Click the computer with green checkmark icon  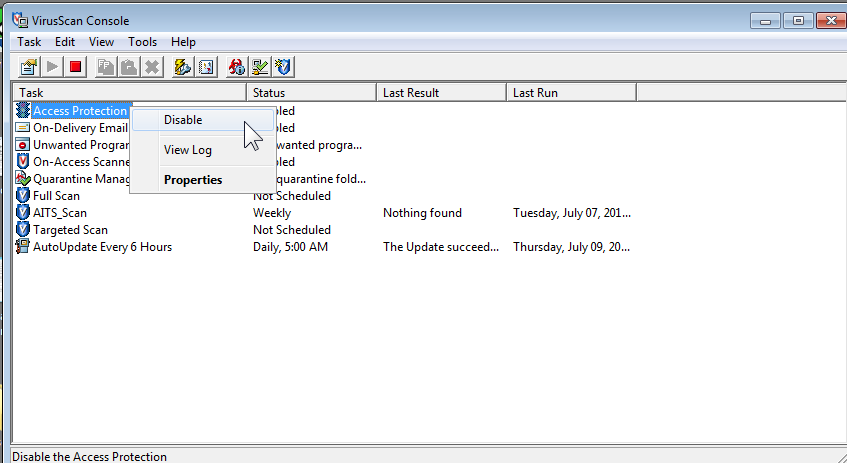pos(260,67)
